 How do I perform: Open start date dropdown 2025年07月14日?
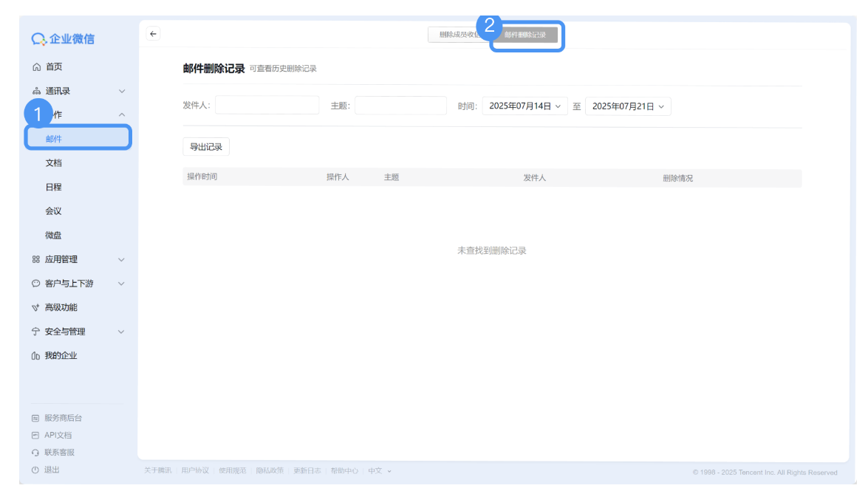524,106
